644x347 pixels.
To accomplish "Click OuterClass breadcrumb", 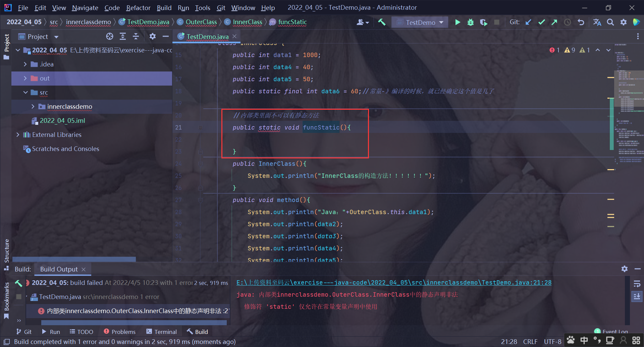I will (x=201, y=22).
